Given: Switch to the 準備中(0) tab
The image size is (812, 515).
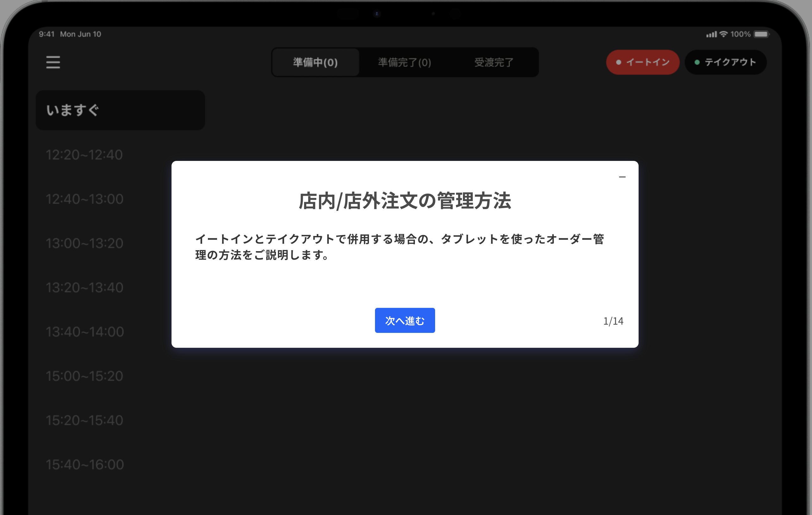Looking at the screenshot, I should 315,62.
